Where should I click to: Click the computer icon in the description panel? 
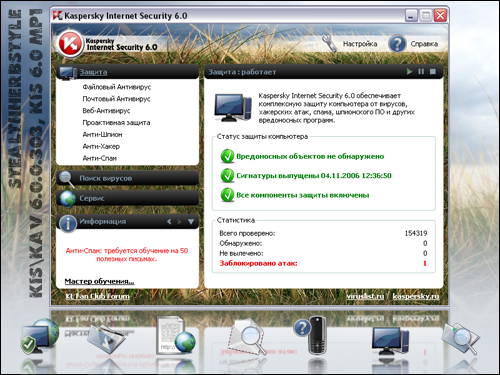click(x=233, y=107)
